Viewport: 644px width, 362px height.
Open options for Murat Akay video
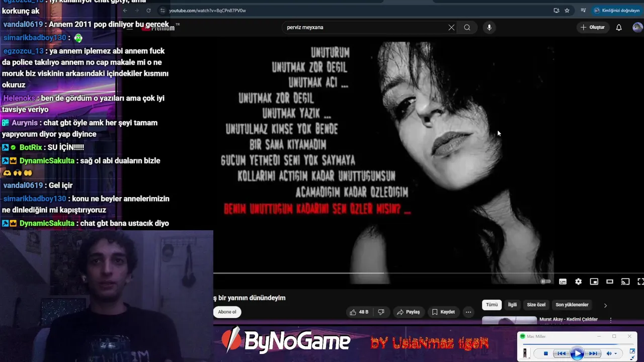coord(611,320)
